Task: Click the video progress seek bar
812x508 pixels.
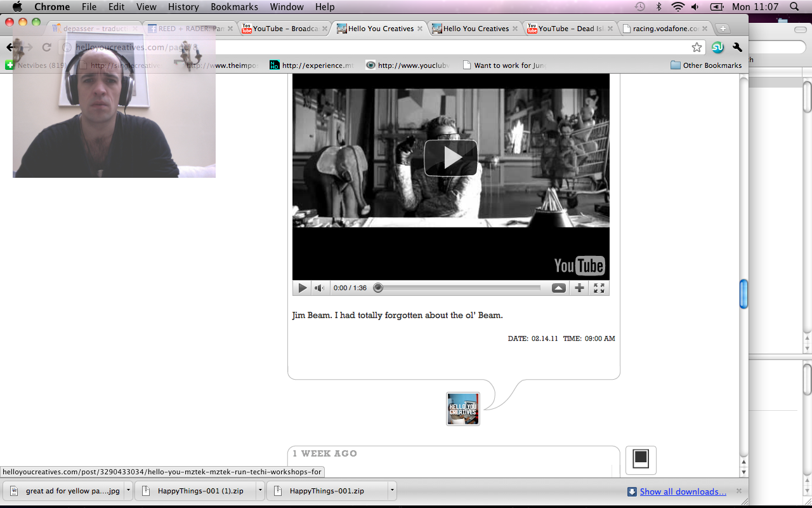Action: coord(460,288)
